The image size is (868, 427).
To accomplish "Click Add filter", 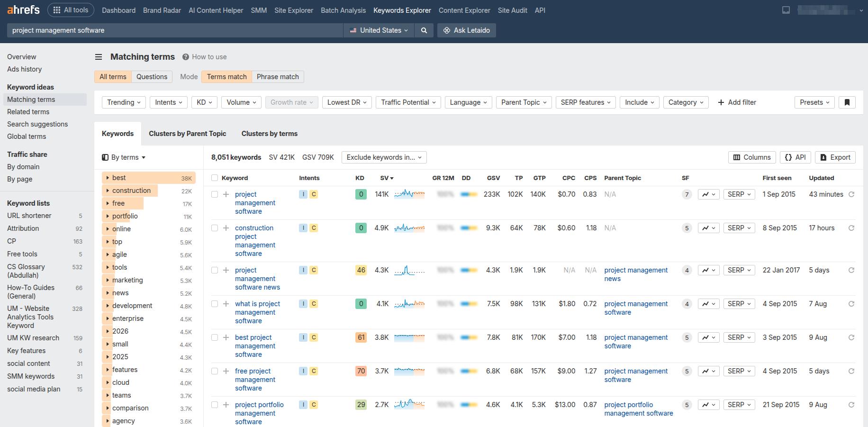I will 737,102.
